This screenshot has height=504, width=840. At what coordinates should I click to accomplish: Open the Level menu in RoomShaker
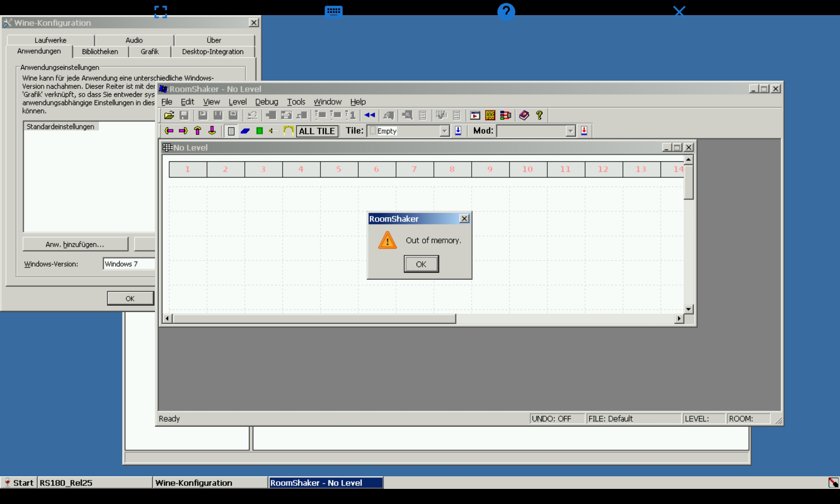coord(237,102)
